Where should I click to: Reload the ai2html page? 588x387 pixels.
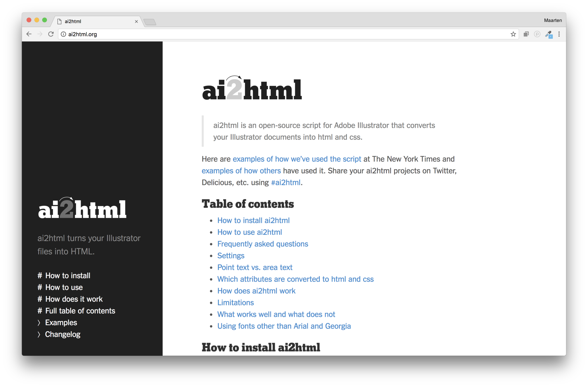pos(51,34)
